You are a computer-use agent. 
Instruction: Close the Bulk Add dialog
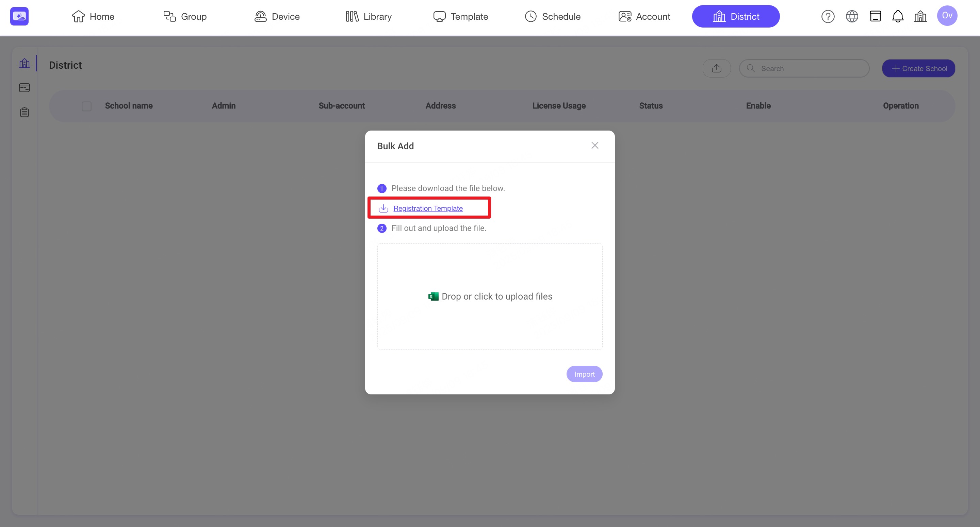[x=594, y=146]
